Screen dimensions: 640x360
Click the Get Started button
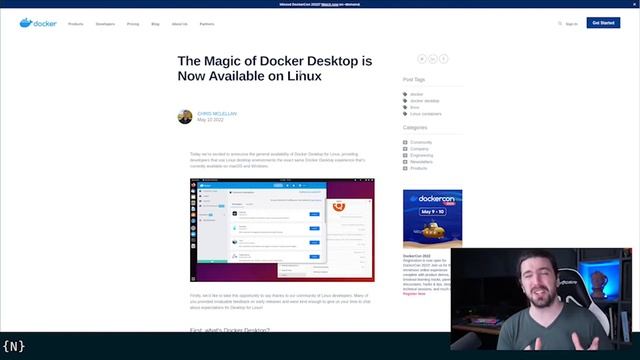tap(603, 23)
